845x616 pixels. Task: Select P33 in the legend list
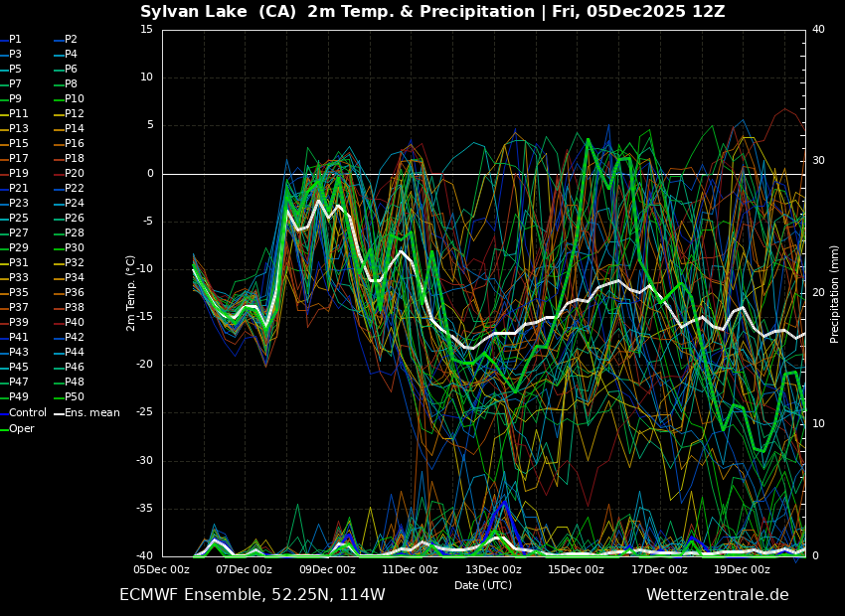[x=18, y=278]
